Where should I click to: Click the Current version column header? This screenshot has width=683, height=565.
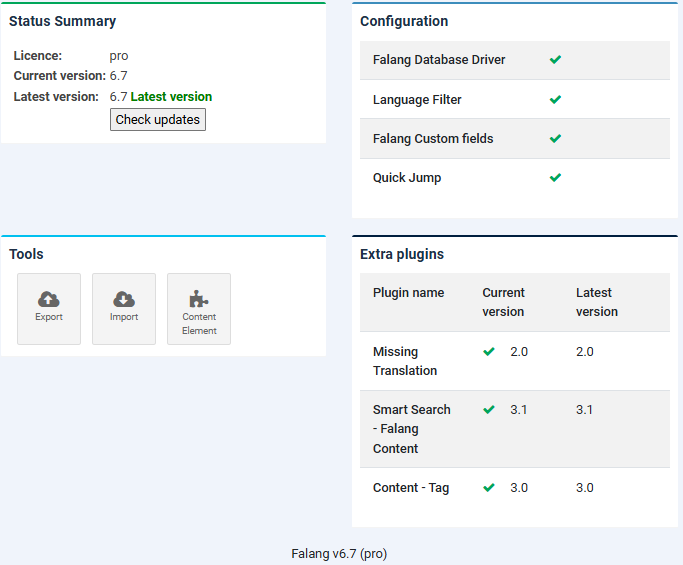tap(503, 302)
